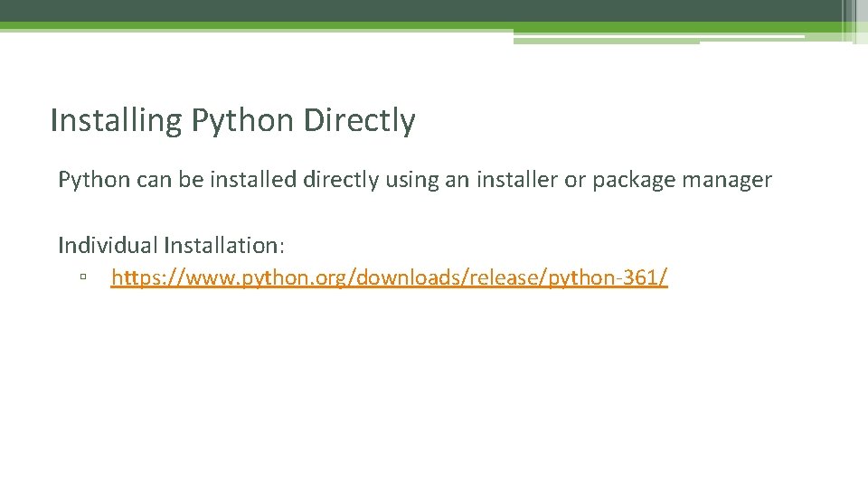
Task: Select the 'Individual Installation:' text line
Action: (x=171, y=245)
